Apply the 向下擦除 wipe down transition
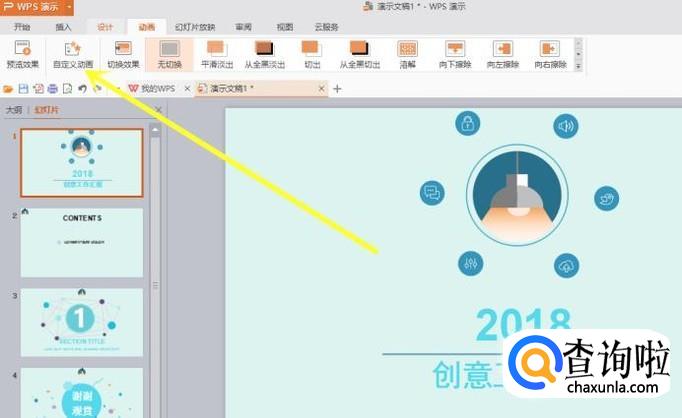 [455, 55]
